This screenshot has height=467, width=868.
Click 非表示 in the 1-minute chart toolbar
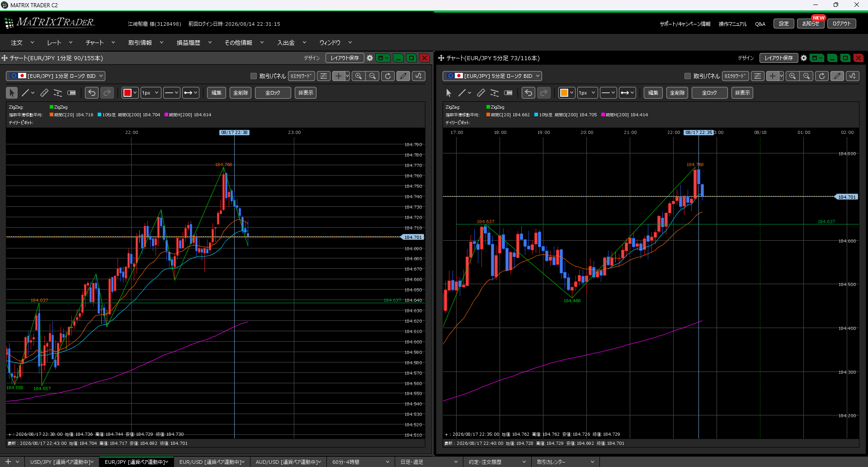(x=306, y=93)
